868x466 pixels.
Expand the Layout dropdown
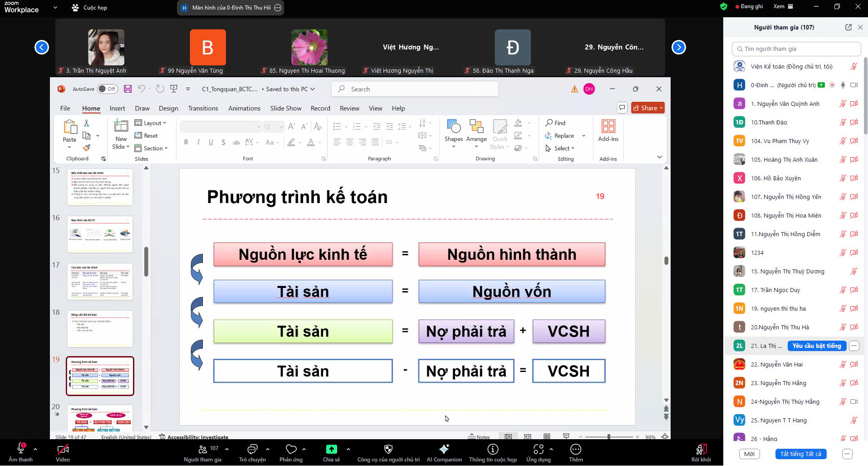tap(151, 123)
